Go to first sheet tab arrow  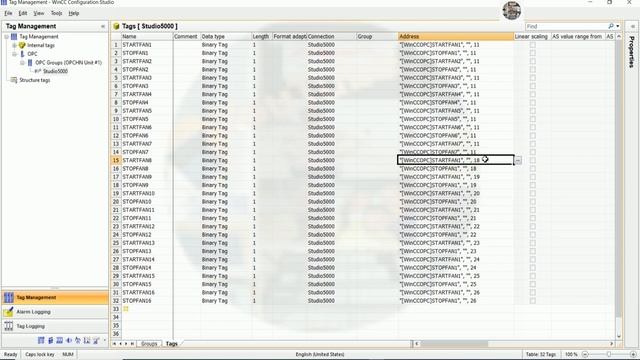(115, 344)
